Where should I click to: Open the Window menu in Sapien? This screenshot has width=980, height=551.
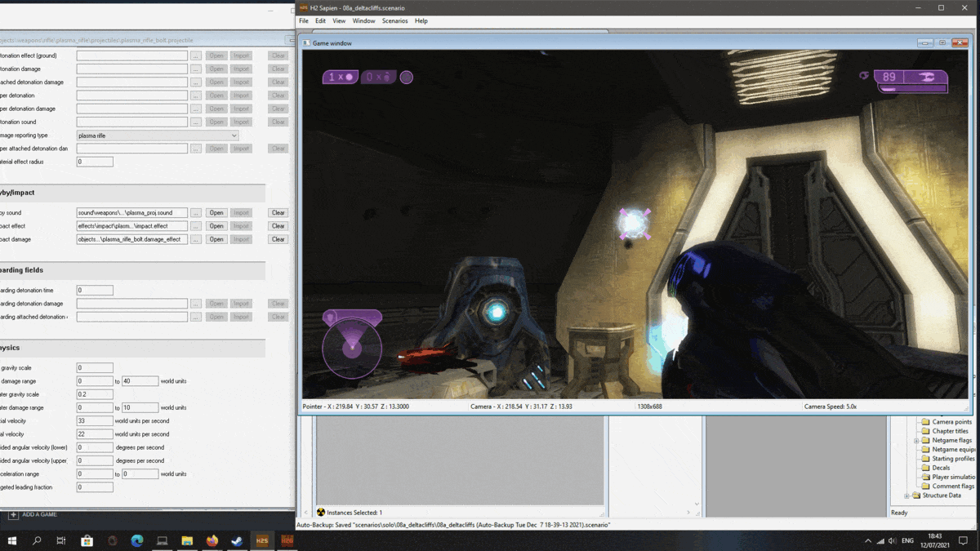363,20
